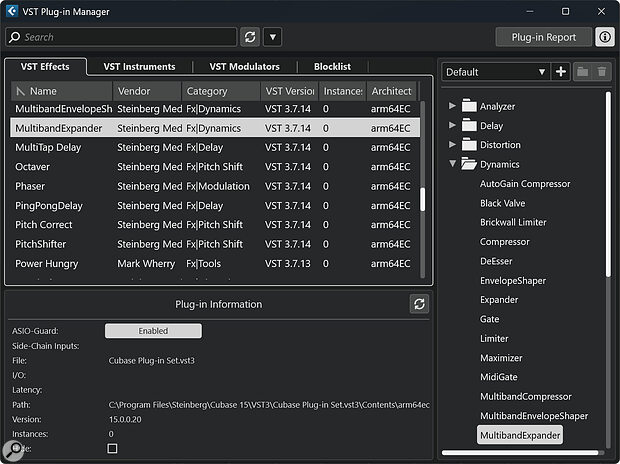Click the collection tree vertical scrollbar
The width and height of the screenshot is (620, 464).
(608, 184)
